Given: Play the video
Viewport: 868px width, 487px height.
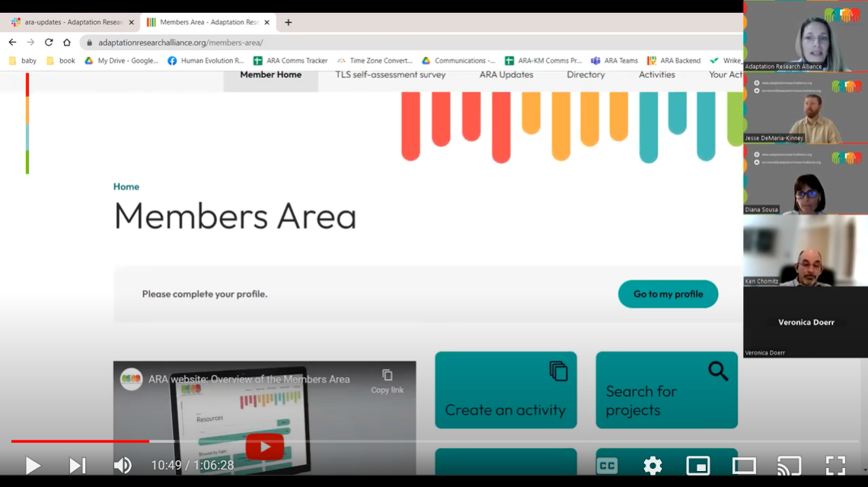Looking at the screenshot, I should point(33,465).
